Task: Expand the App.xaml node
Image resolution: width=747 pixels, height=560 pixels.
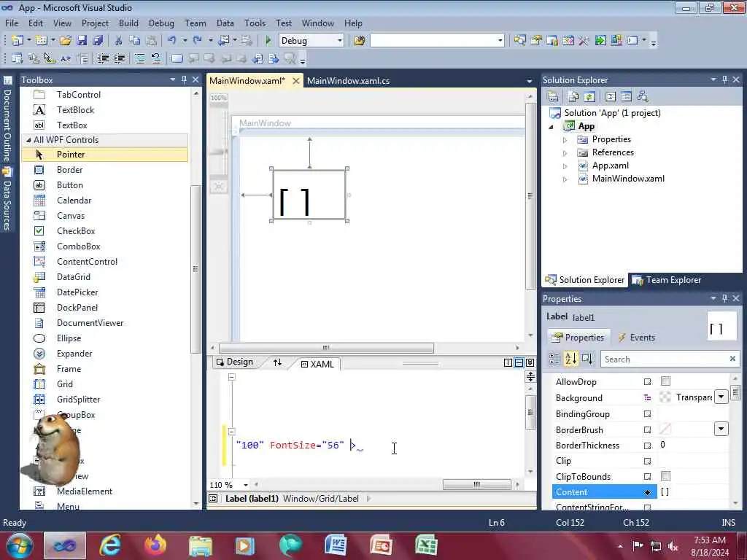Action: [x=565, y=166]
